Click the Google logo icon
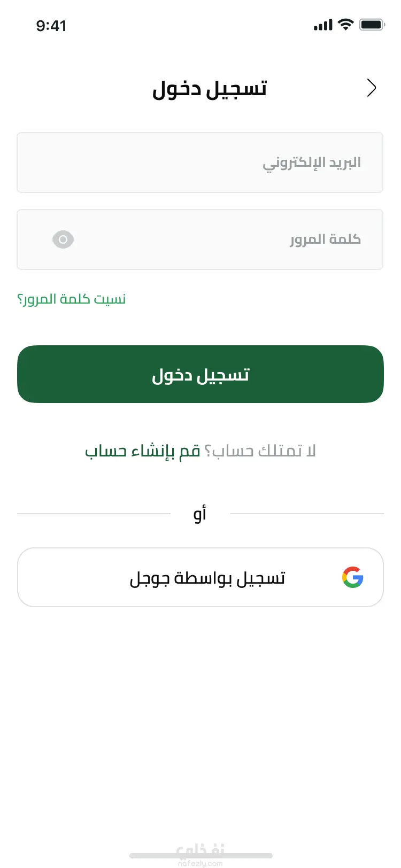The height and width of the screenshot is (868, 401). click(x=353, y=577)
